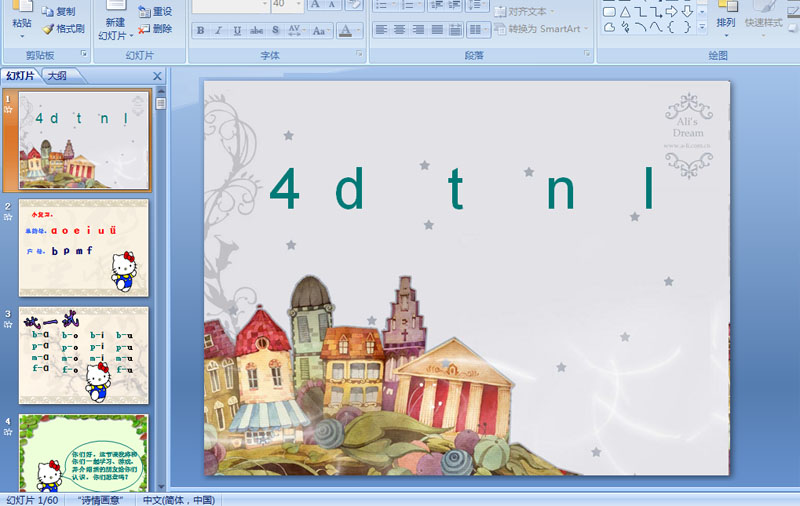Open 排列 (Arrange) menu

point(726,20)
